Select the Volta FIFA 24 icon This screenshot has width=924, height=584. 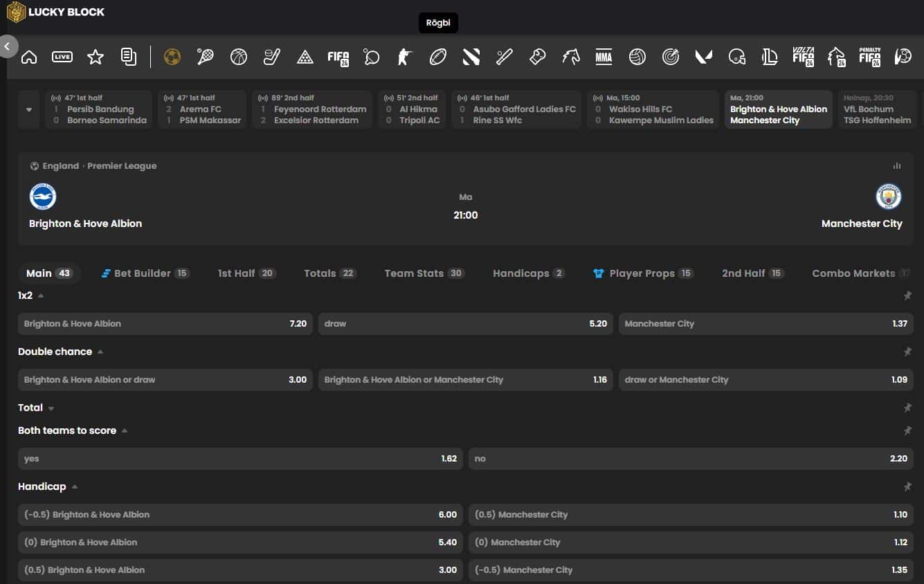pyautogui.click(x=803, y=57)
